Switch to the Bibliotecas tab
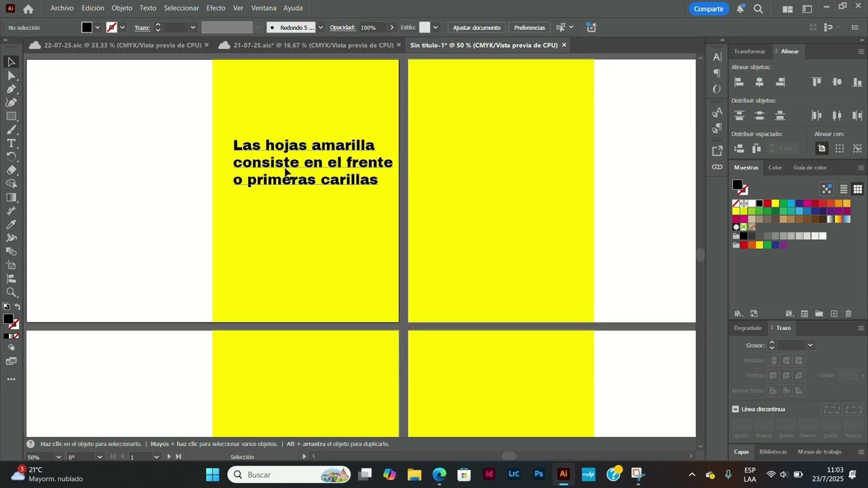The image size is (868, 488). click(773, 452)
